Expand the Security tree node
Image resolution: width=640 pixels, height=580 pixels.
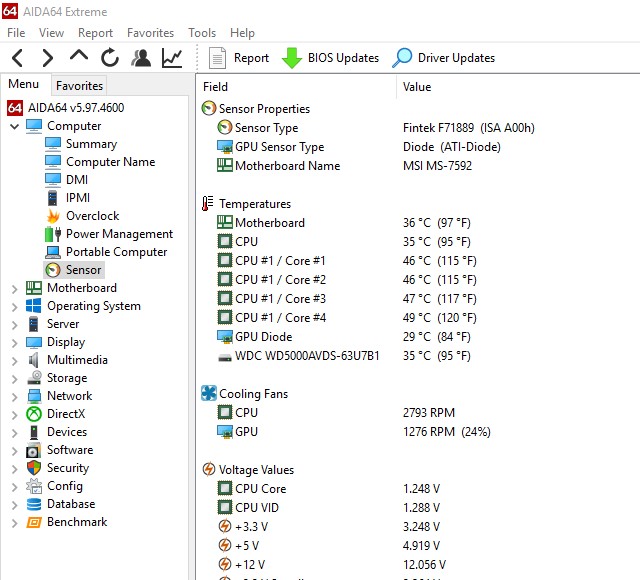pos(15,469)
